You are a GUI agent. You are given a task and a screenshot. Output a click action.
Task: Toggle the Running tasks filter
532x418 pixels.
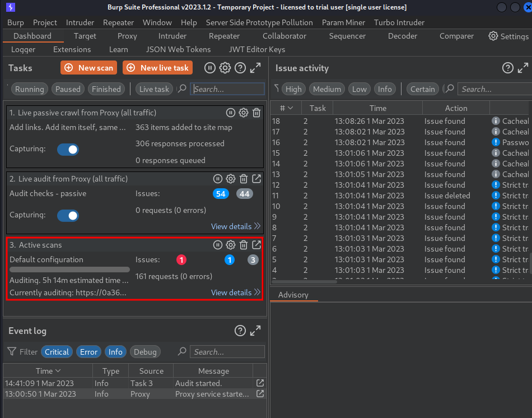(x=30, y=89)
